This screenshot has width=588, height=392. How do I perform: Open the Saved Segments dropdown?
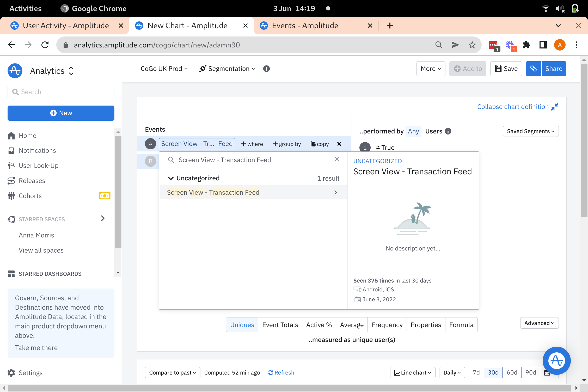(530, 131)
